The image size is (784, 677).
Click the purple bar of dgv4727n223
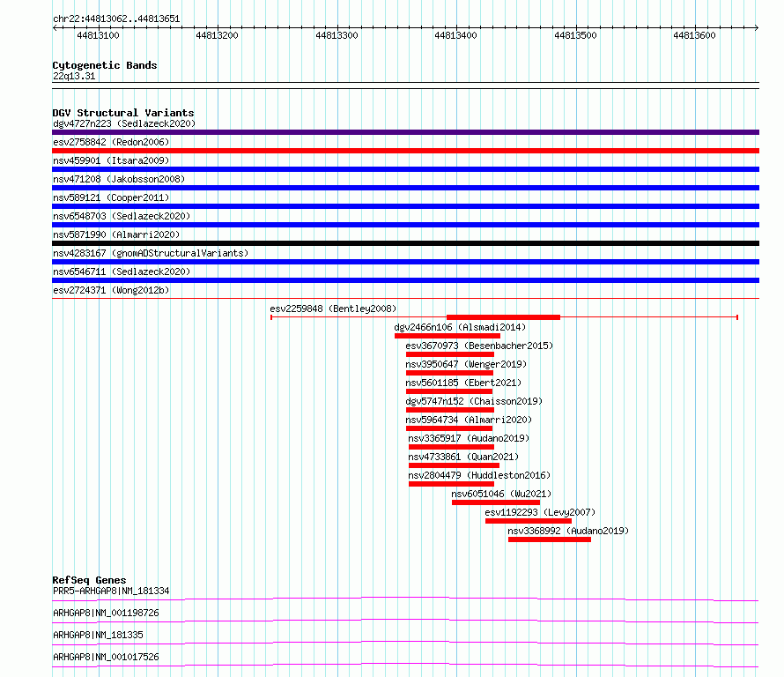[405, 132]
